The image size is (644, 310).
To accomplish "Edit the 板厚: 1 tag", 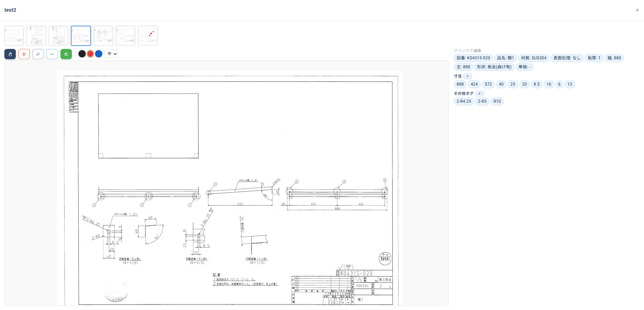I will coord(594,58).
